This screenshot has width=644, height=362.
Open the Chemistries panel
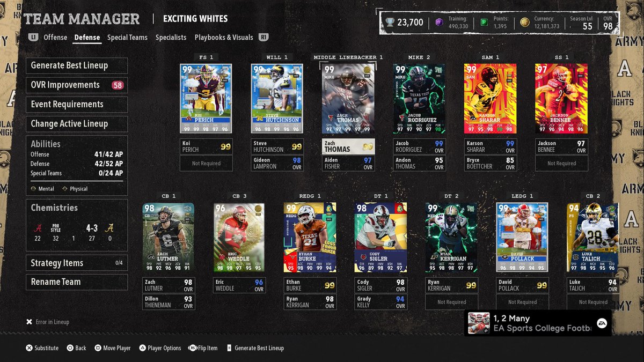coord(77,225)
